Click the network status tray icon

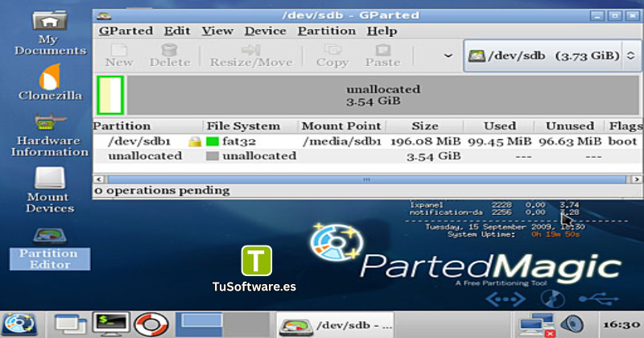click(x=536, y=324)
